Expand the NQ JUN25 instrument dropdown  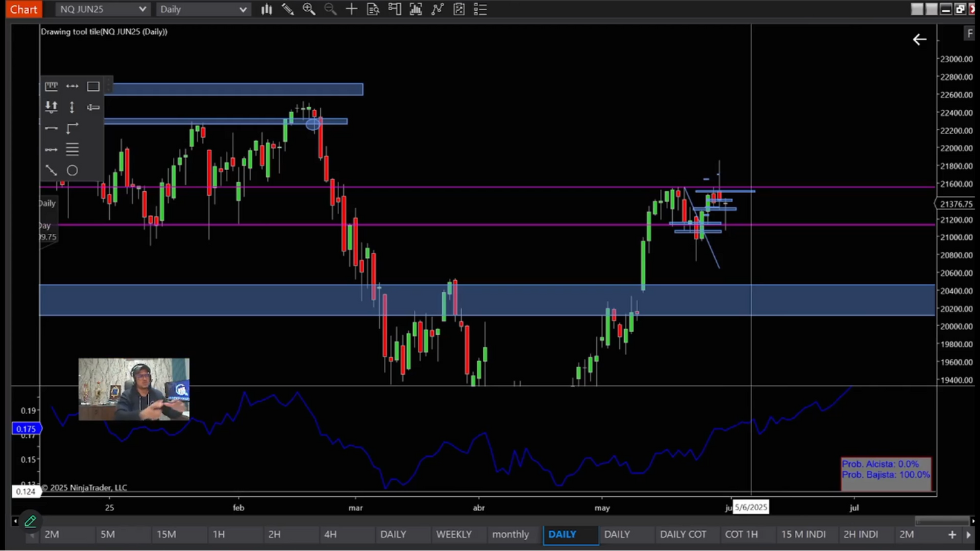[102, 9]
